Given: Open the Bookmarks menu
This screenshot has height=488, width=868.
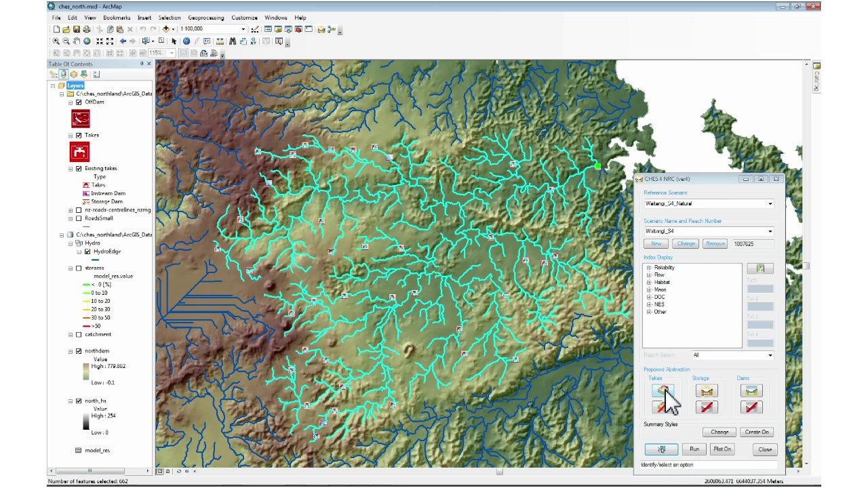Looking at the screenshot, I should [117, 18].
